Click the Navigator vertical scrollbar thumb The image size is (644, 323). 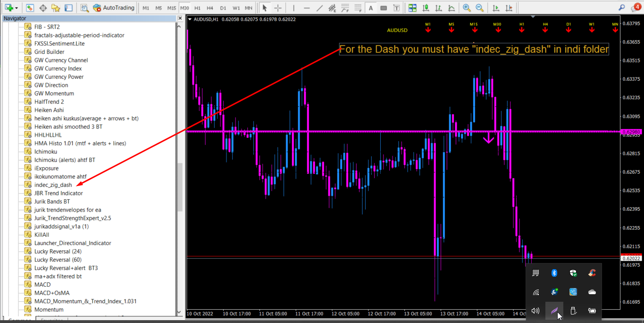[x=180, y=187]
